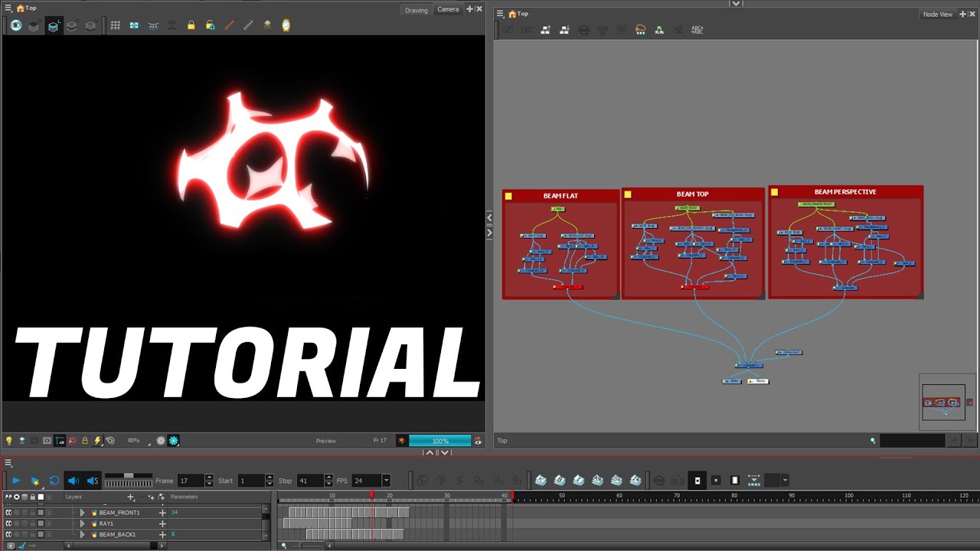Toggle the BEAM TOP group yellow square
This screenshot has width=980, height=551.
[628, 194]
